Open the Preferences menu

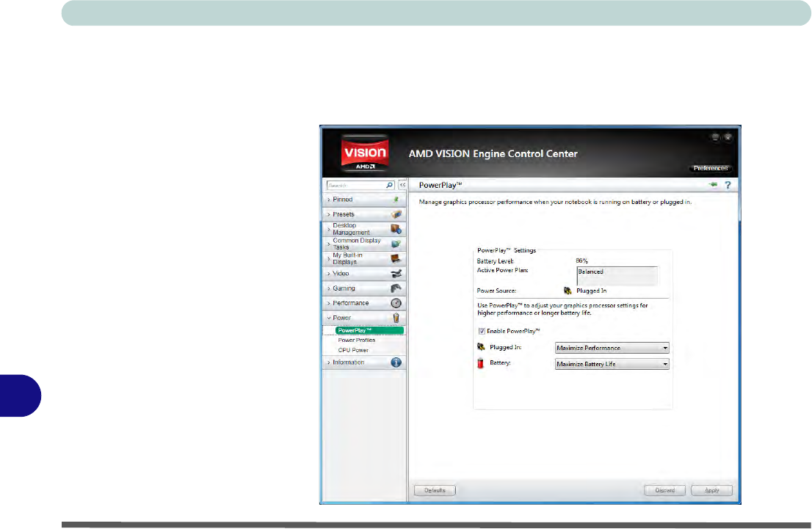(x=711, y=168)
